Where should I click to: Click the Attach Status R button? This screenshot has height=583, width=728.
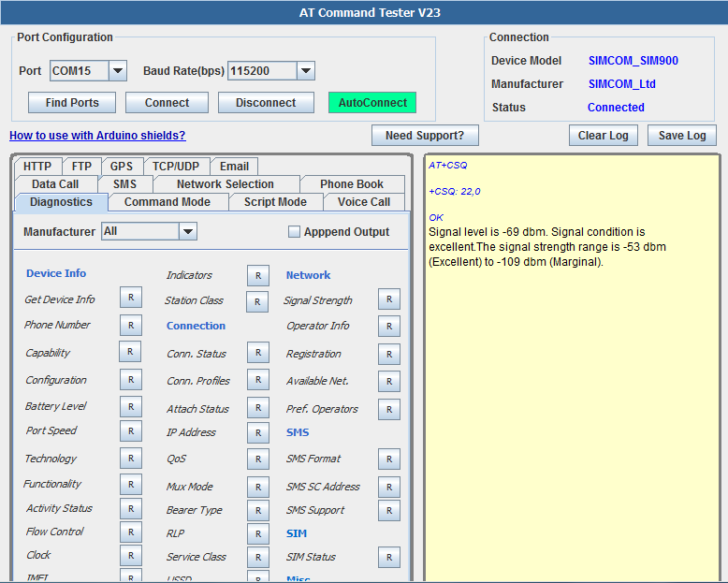(258, 408)
